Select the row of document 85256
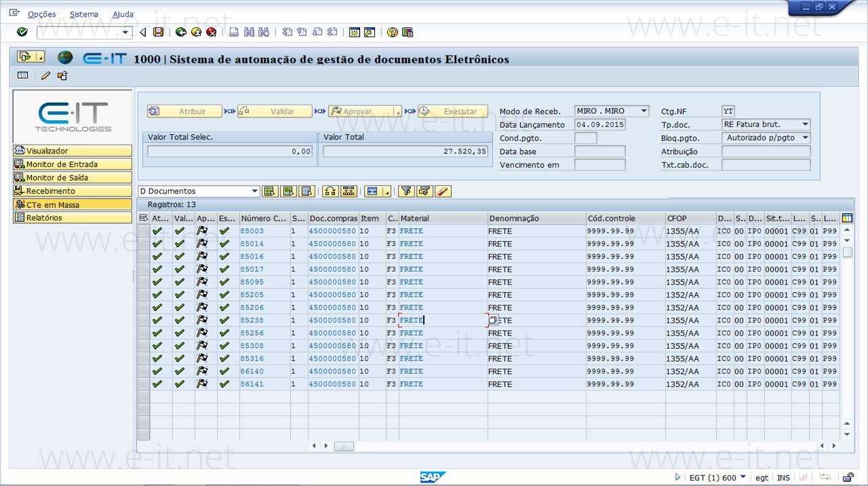The height and width of the screenshot is (486, 868). (143, 333)
